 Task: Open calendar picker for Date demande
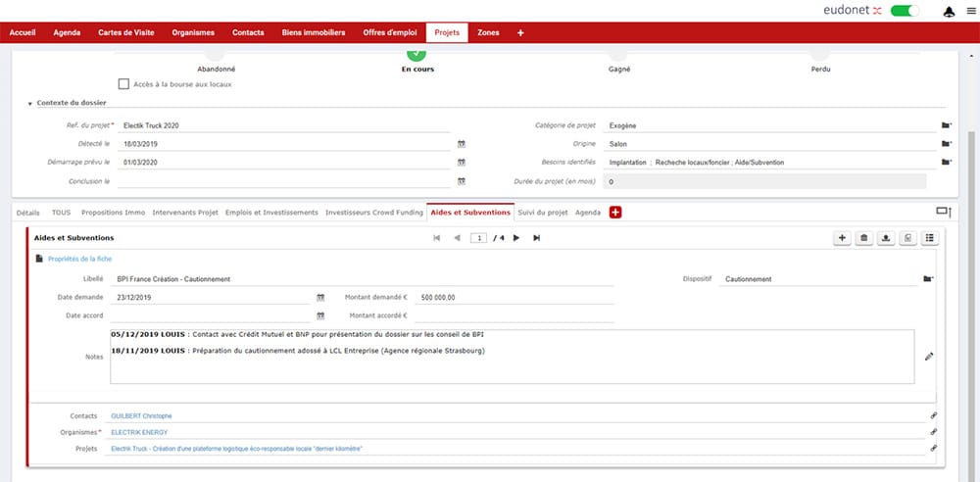point(320,298)
